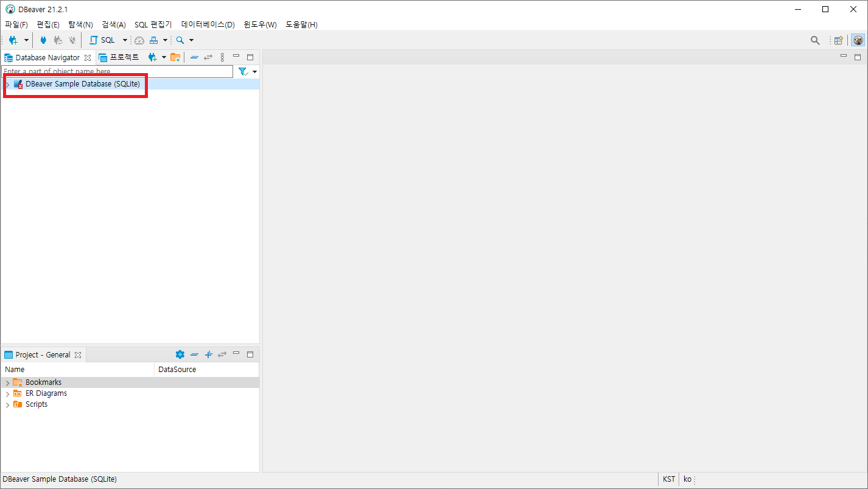868x489 pixels.
Task: Open three-dot view menu in Database Navigator
Action: [x=222, y=57]
